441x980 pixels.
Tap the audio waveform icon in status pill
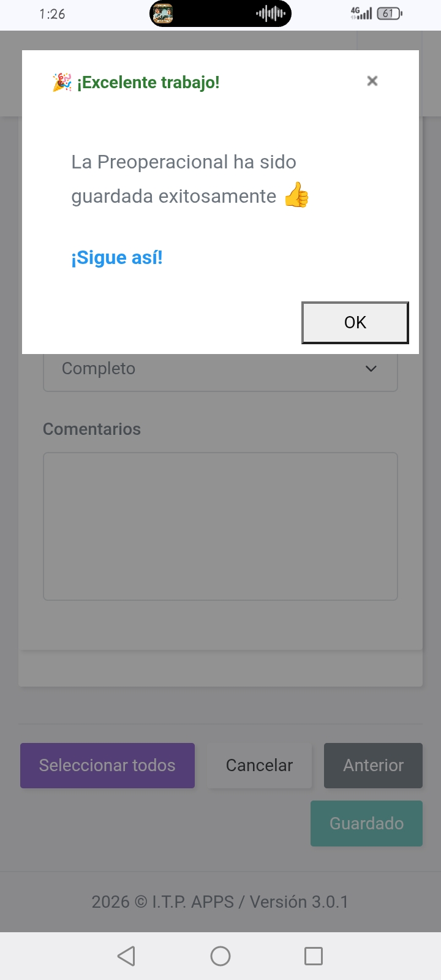[x=271, y=13]
